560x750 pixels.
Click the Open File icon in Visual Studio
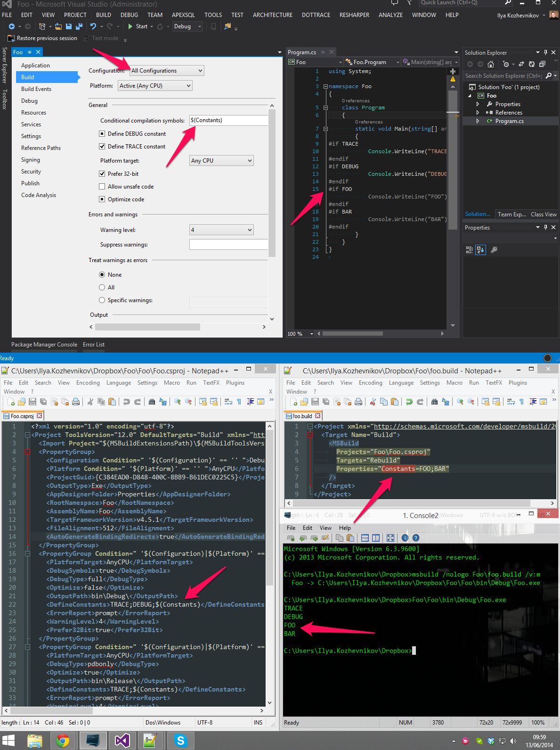click(x=58, y=26)
